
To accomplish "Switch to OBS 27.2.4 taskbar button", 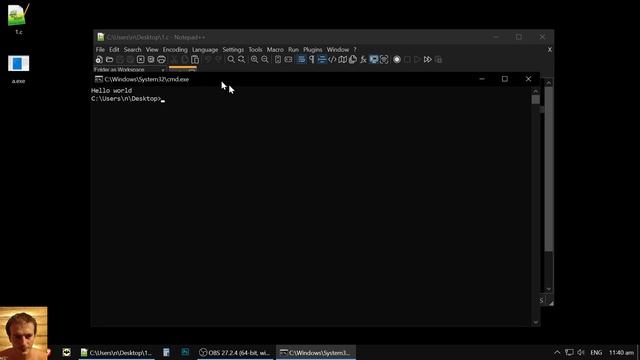I will [x=235, y=352].
